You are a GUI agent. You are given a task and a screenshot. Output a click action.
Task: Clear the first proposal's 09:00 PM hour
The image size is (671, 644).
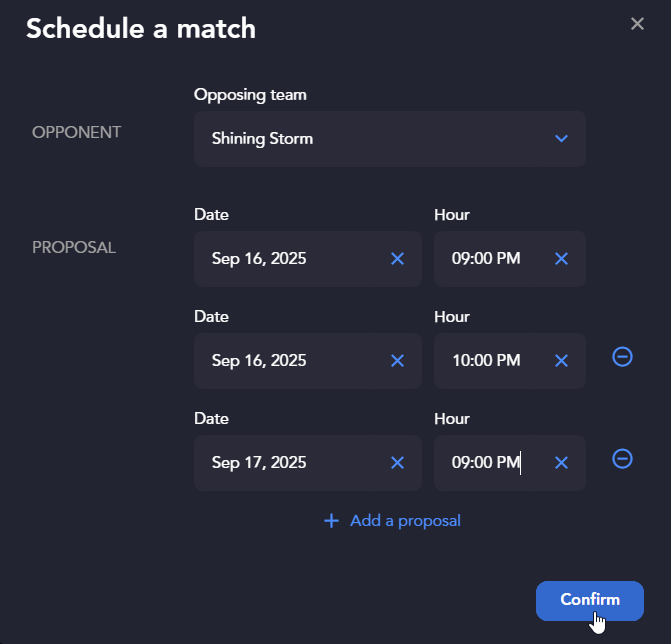[561, 258]
